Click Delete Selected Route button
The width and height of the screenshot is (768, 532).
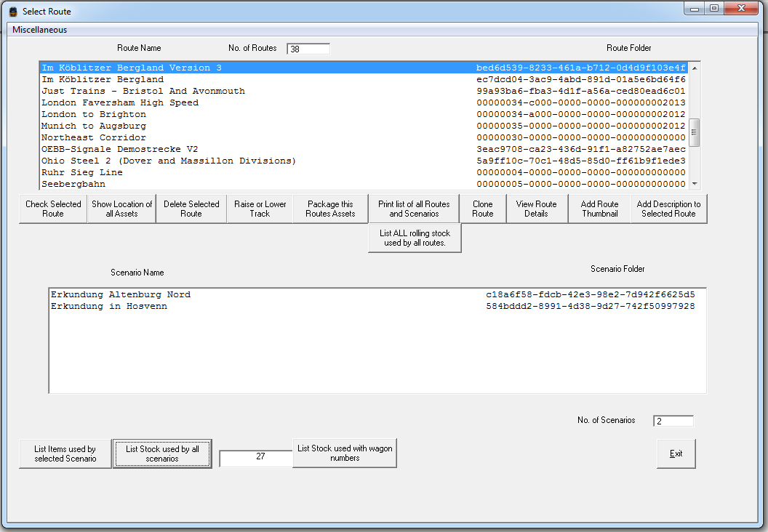(191, 209)
